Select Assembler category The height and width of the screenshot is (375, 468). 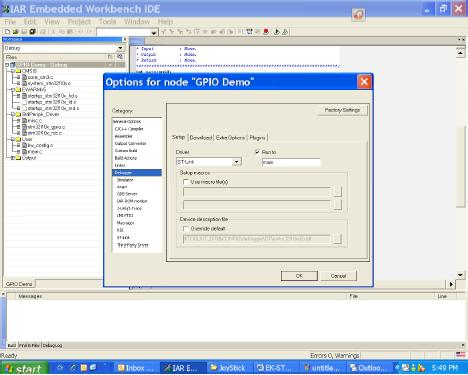[x=124, y=136]
